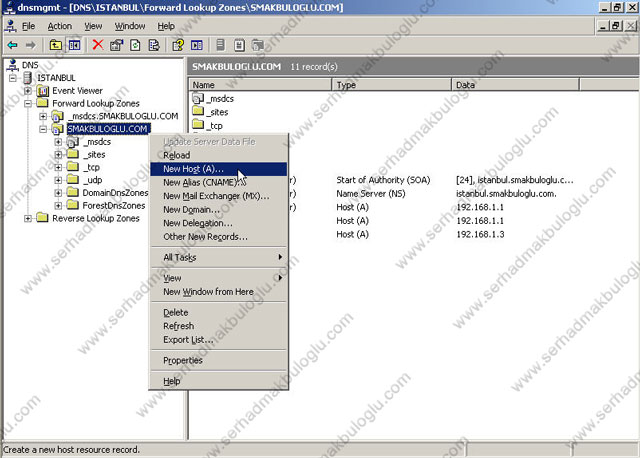Sort by the Data column header
The image size is (640, 458).
(x=516, y=85)
